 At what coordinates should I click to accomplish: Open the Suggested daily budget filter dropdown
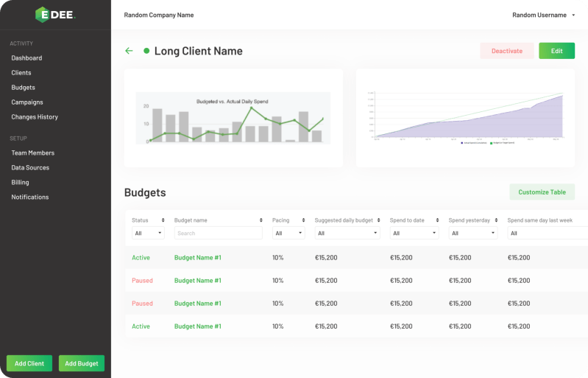[x=347, y=233]
